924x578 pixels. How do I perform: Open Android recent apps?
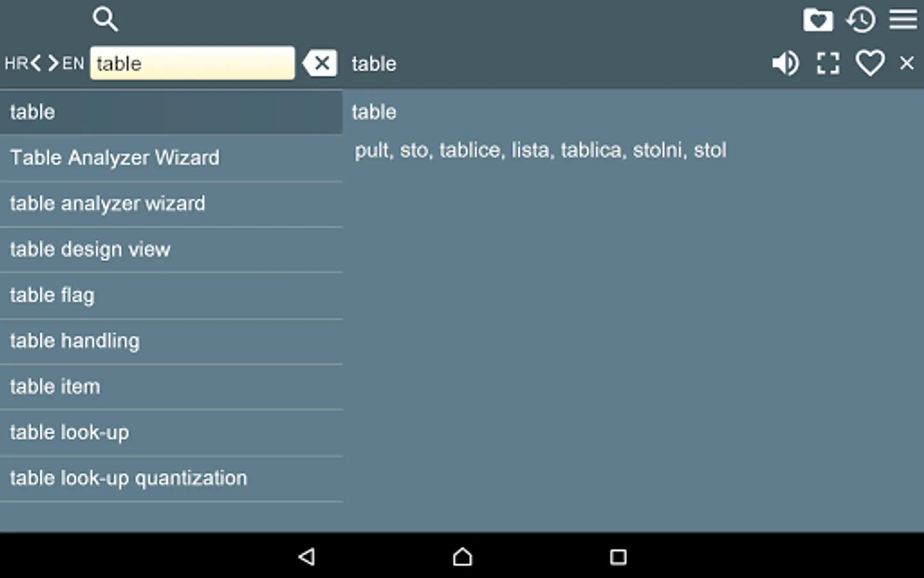click(618, 556)
